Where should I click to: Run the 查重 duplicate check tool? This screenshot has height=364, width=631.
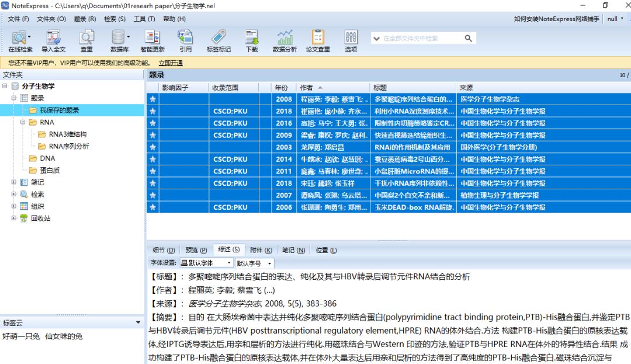tap(86, 41)
